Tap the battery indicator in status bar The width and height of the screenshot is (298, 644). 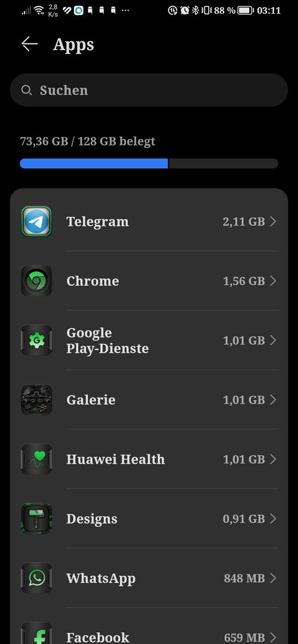[x=245, y=10]
